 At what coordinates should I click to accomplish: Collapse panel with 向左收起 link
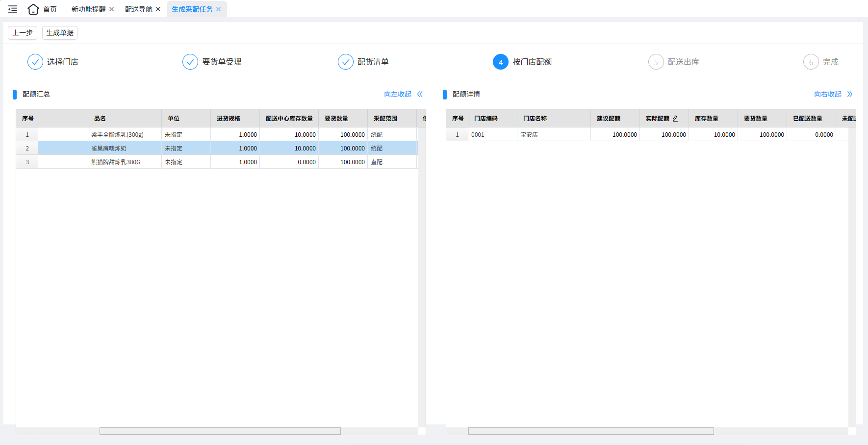(398, 94)
